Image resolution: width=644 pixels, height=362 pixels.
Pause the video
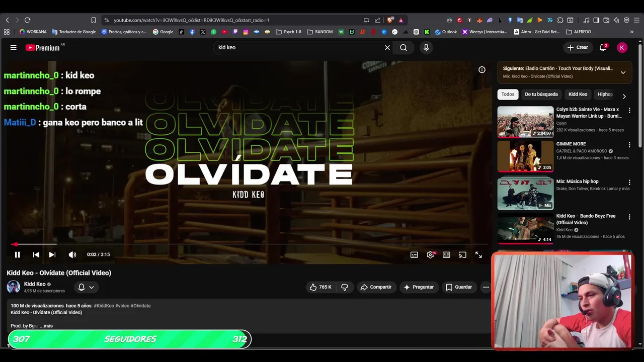point(17,255)
